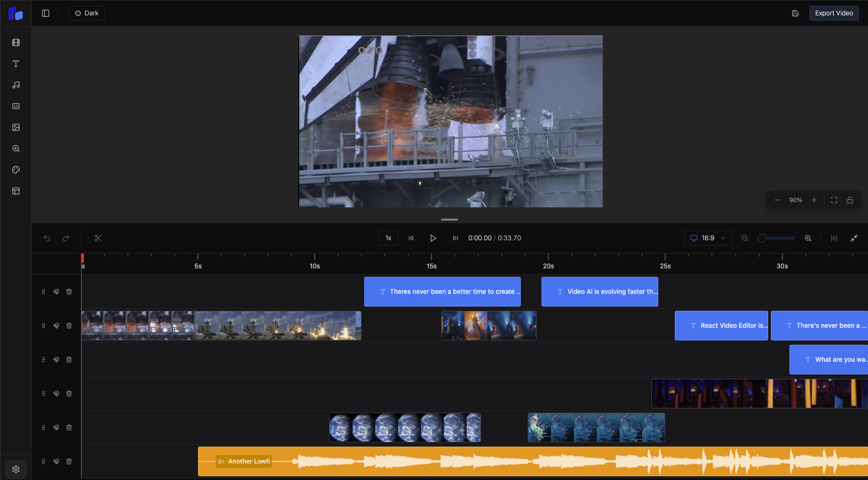
Task: Click the preview/timeline divider handle
Action: click(x=450, y=220)
